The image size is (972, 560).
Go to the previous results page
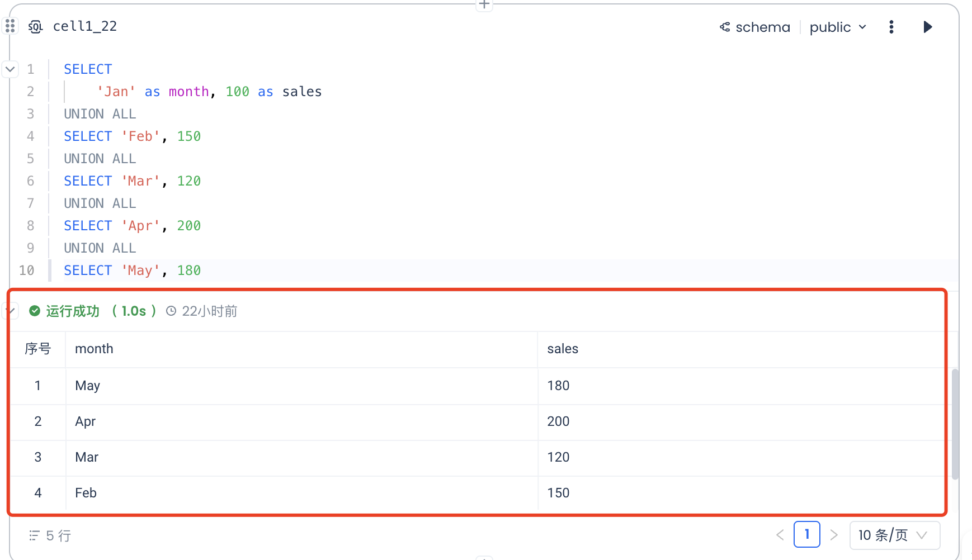click(x=780, y=535)
